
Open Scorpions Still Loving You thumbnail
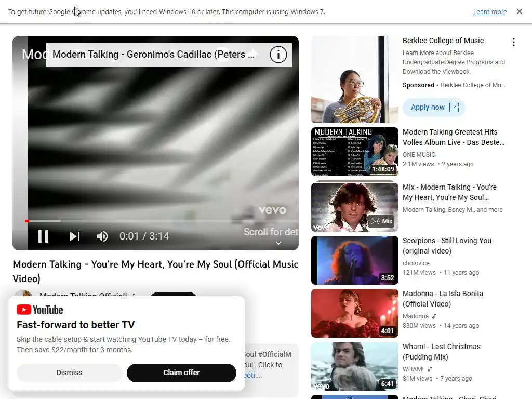coord(354,260)
